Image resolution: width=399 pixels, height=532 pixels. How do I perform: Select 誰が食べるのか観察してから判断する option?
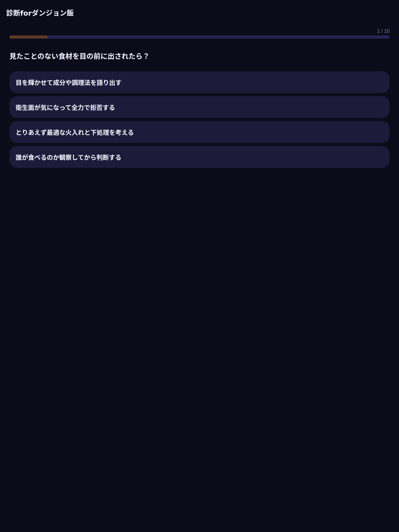coord(199,157)
